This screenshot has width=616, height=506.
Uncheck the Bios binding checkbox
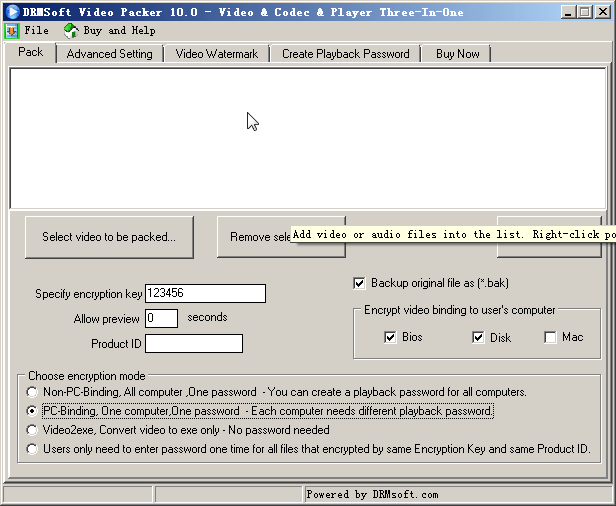click(390, 337)
